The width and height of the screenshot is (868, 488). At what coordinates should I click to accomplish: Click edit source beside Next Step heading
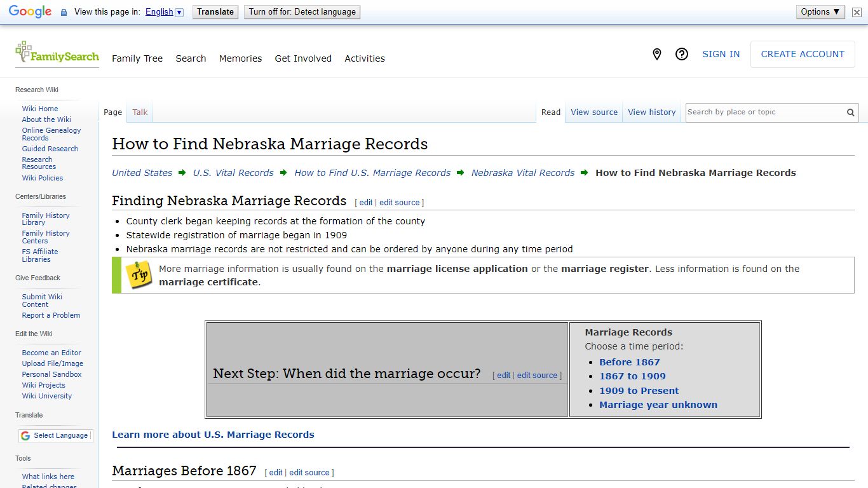coord(537,376)
